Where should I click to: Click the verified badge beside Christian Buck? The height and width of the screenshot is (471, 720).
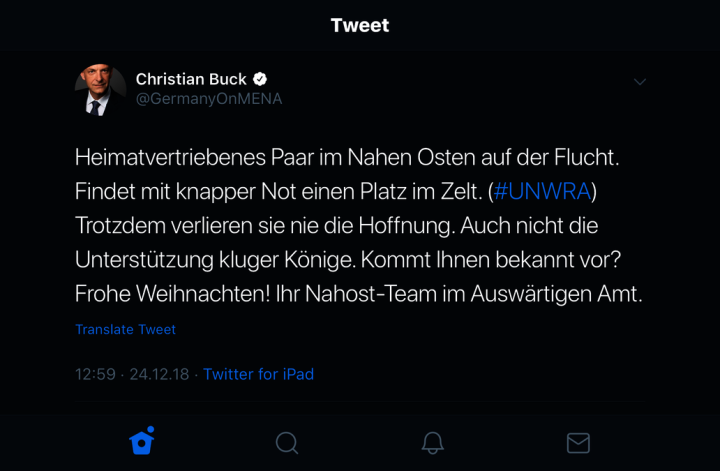(x=260, y=79)
